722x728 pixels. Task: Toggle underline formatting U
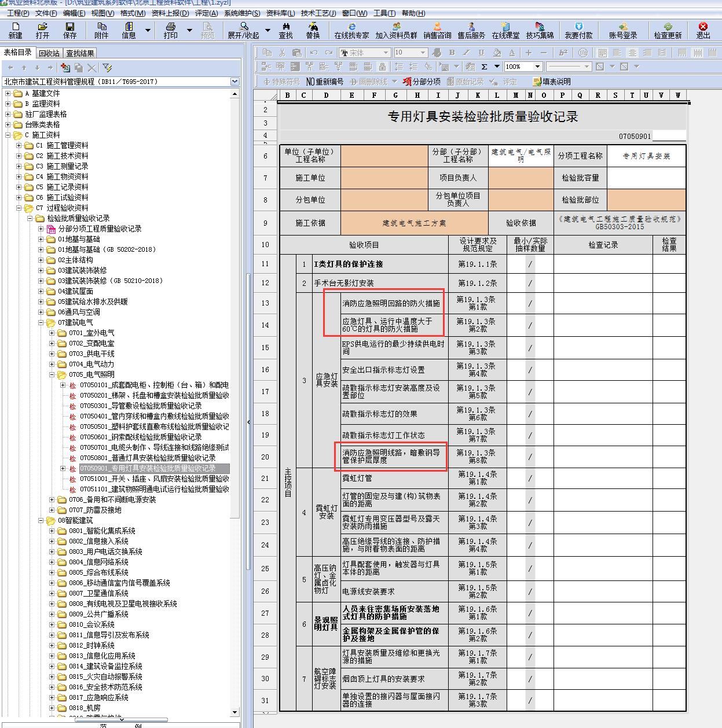(481, 53)
